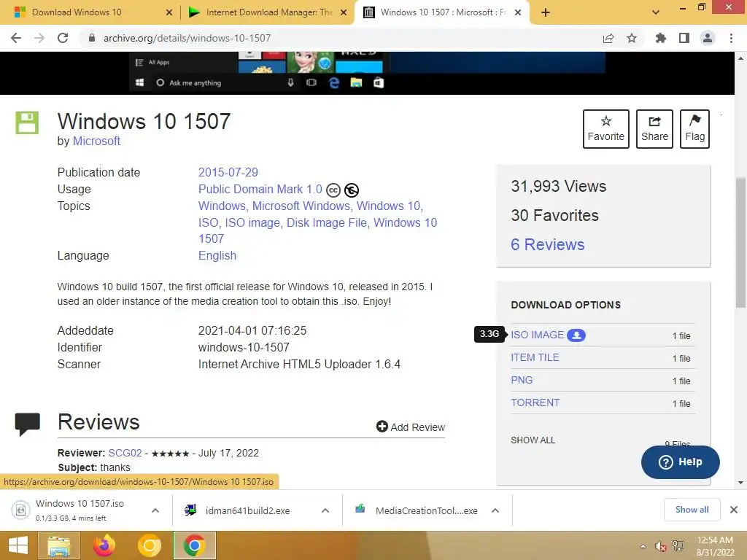Close the Internet Download Manager tab
The image size is (747, 560).
tap(344, 12)
